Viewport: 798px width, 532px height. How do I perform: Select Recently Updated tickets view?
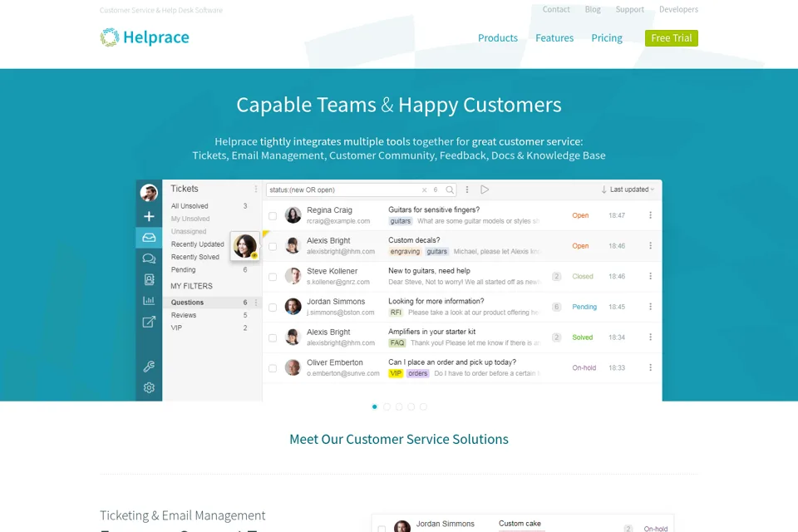tap(198, 244)
